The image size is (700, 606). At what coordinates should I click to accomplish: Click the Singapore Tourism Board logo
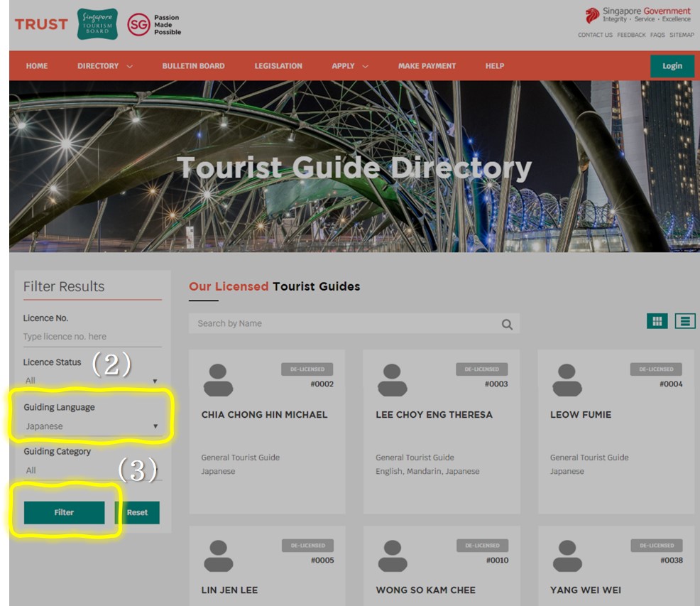point(97,24)
